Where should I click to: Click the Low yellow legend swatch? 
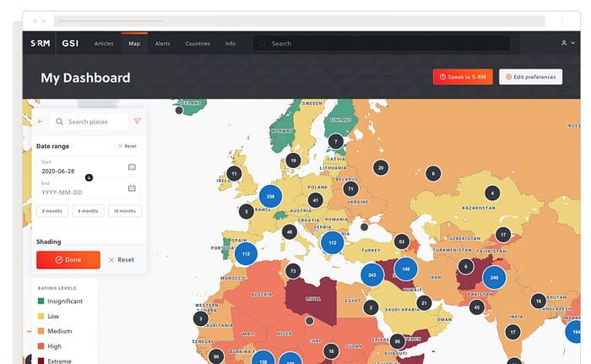(41, 316)
